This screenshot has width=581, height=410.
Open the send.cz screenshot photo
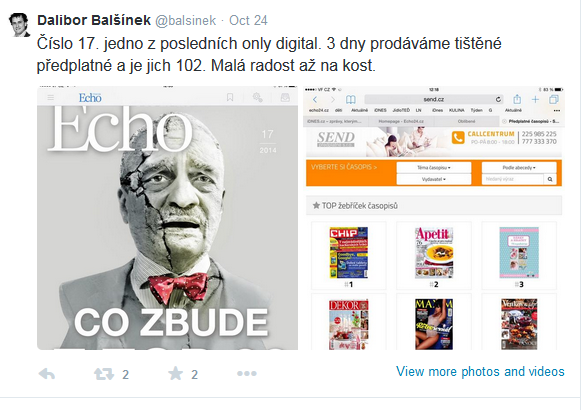click(434, 218)
